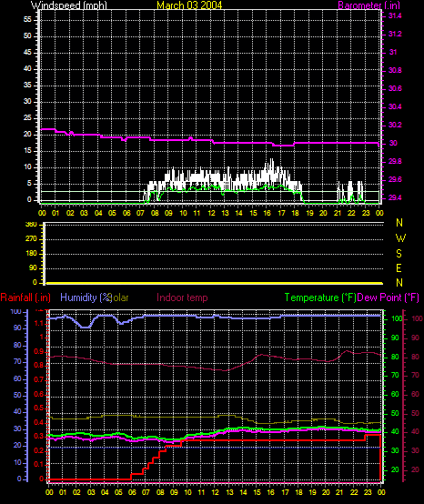This screenshot has width=424, height=504.
Task: Click the W direction label beside the wind chart
Action: click(400, 238)
